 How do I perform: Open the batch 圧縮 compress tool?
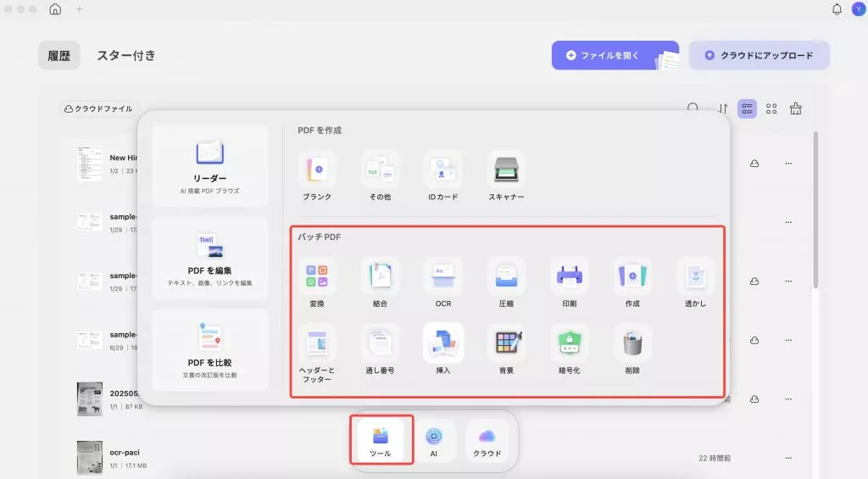(506, 283)
